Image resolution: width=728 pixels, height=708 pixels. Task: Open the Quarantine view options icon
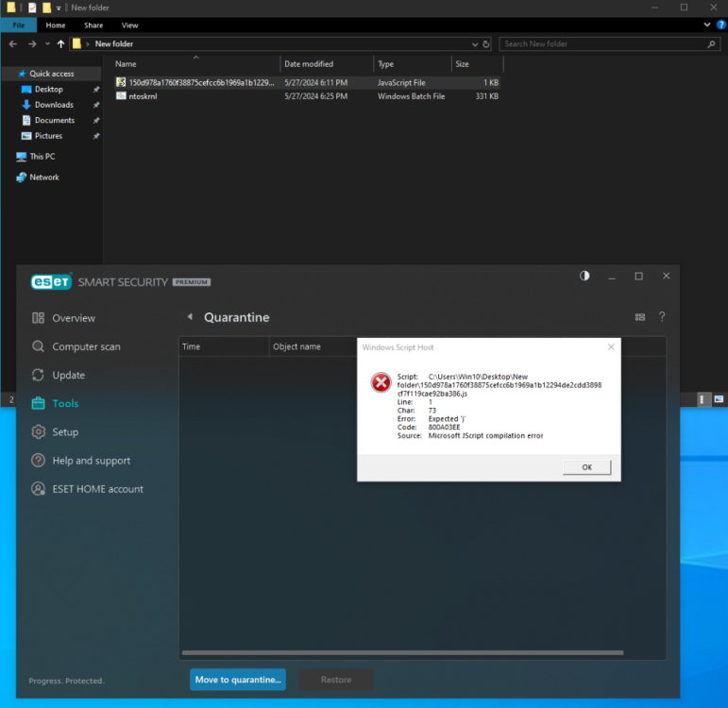tap(640, 317)
